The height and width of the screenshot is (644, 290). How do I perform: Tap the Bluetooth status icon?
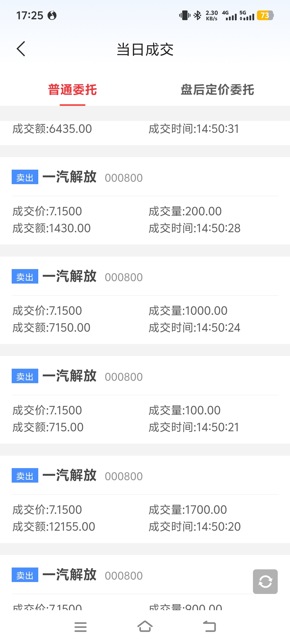(x=198, y=15)
